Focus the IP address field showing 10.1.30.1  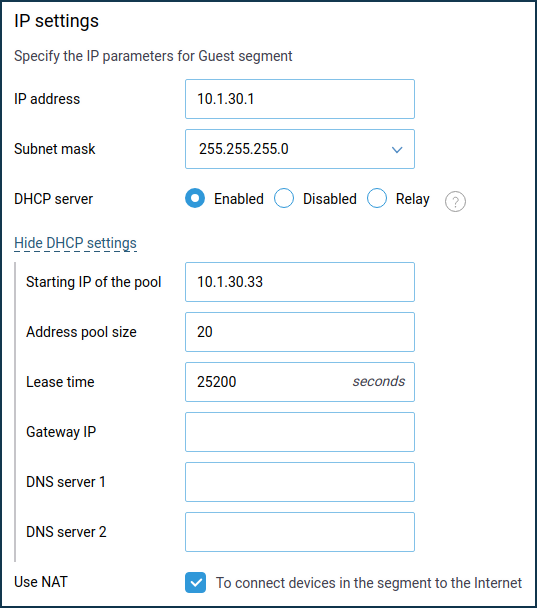(x=300, y=99)
